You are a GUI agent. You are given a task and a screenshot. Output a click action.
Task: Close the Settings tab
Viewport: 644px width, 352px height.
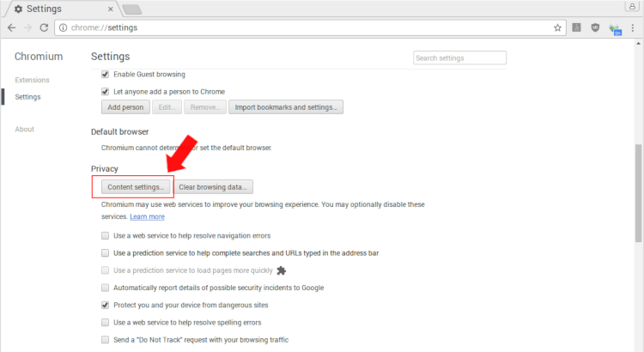[111, 9]
